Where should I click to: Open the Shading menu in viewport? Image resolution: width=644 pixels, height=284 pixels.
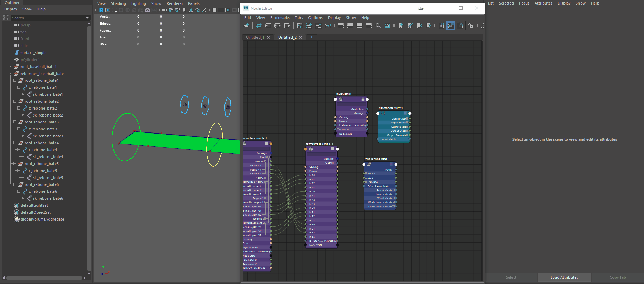(118, 3)
